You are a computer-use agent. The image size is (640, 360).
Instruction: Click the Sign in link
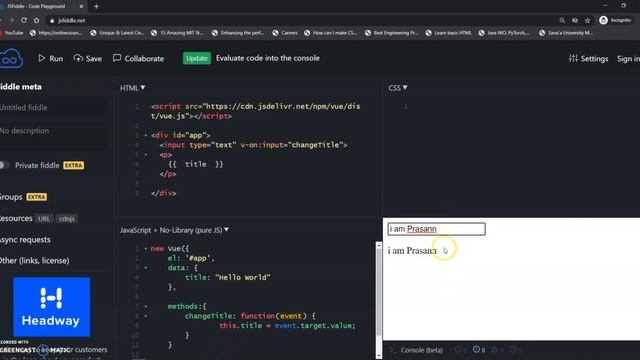(x=628, y=58)
